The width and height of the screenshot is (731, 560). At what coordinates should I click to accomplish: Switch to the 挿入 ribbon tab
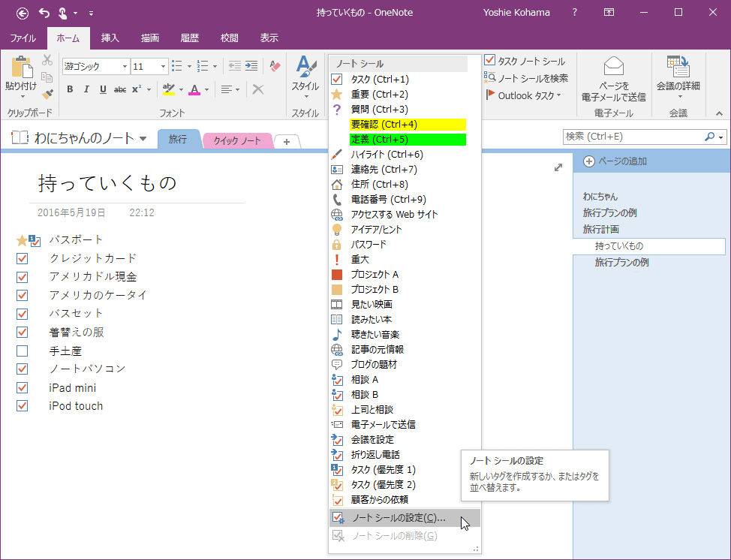[x=109, y=38]
